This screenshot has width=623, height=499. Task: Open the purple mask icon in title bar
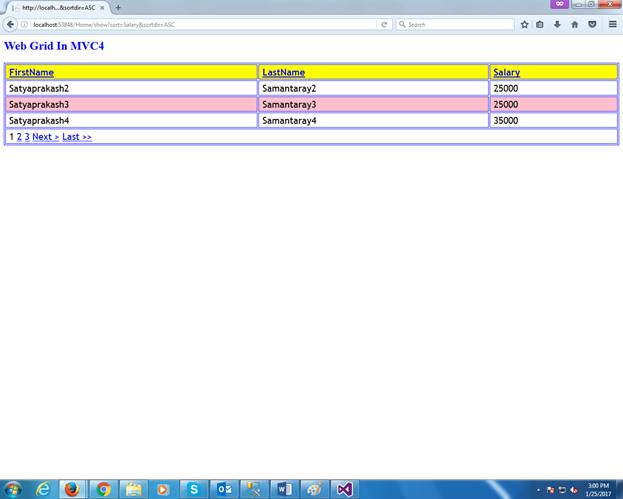pos(559,4)
